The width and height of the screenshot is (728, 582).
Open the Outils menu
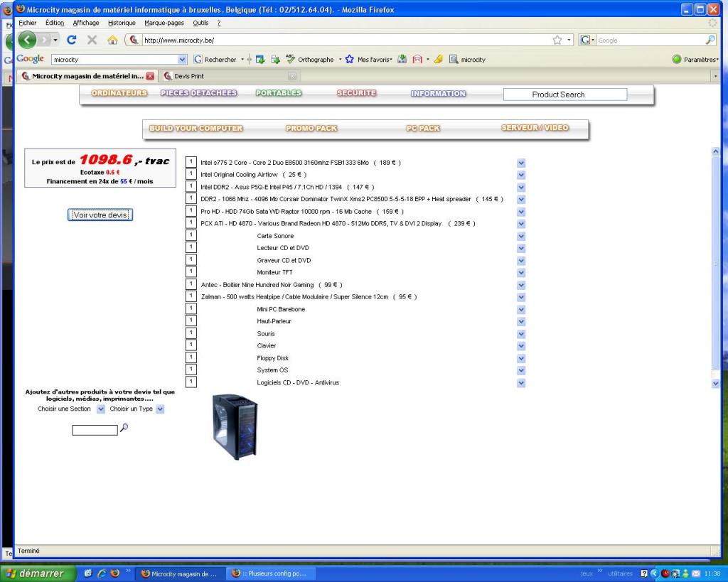(200, 23)
